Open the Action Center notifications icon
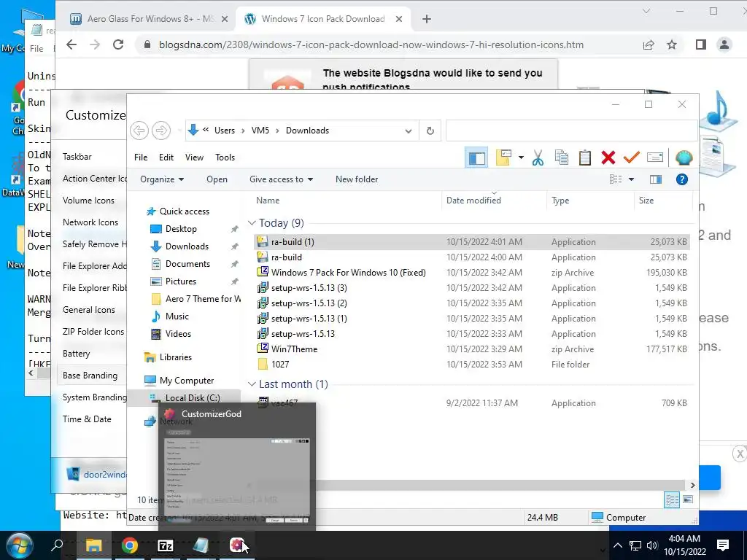 723,545
